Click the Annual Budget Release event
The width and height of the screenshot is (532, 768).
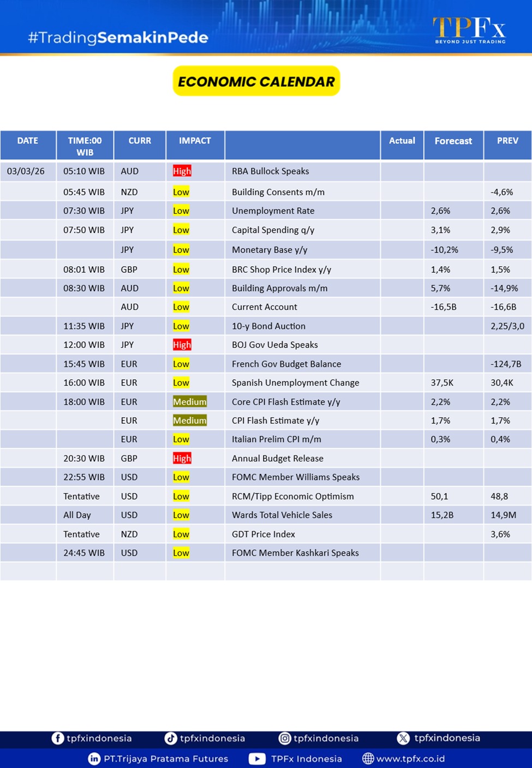277,459
